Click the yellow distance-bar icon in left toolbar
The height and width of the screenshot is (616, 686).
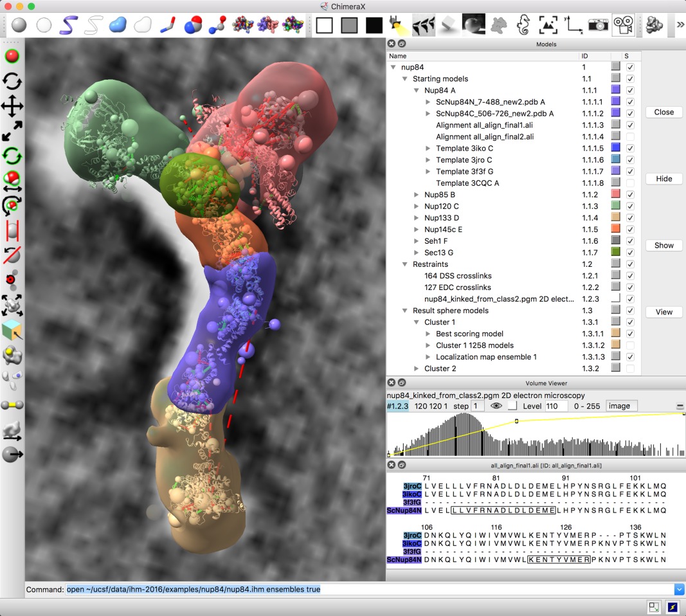pos(12,404)
